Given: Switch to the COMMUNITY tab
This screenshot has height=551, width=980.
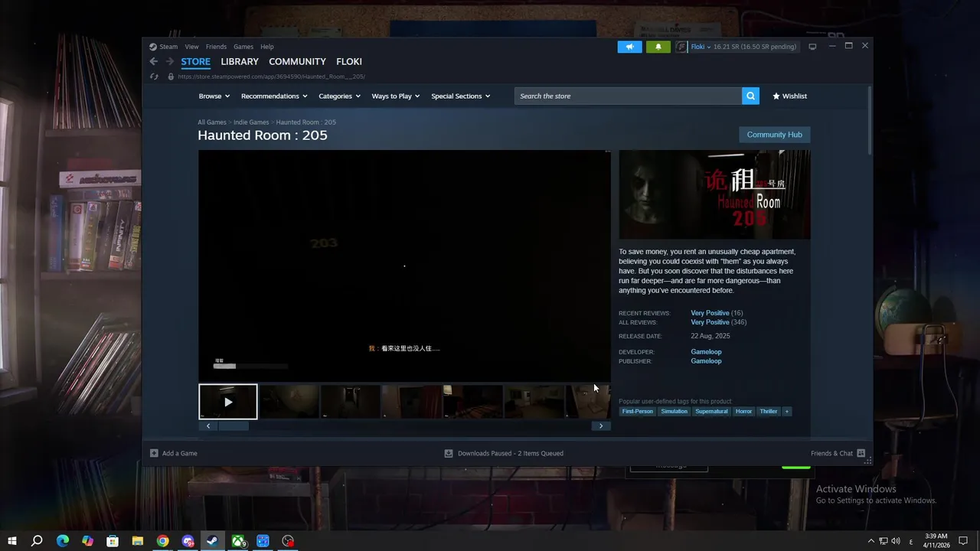Looking at the screenshot, I should point(297,61).
